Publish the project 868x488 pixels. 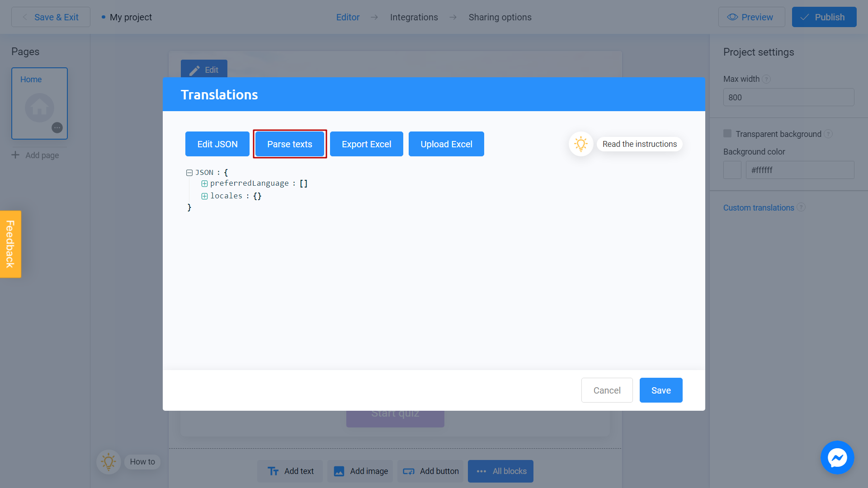[x=824, y=17]
